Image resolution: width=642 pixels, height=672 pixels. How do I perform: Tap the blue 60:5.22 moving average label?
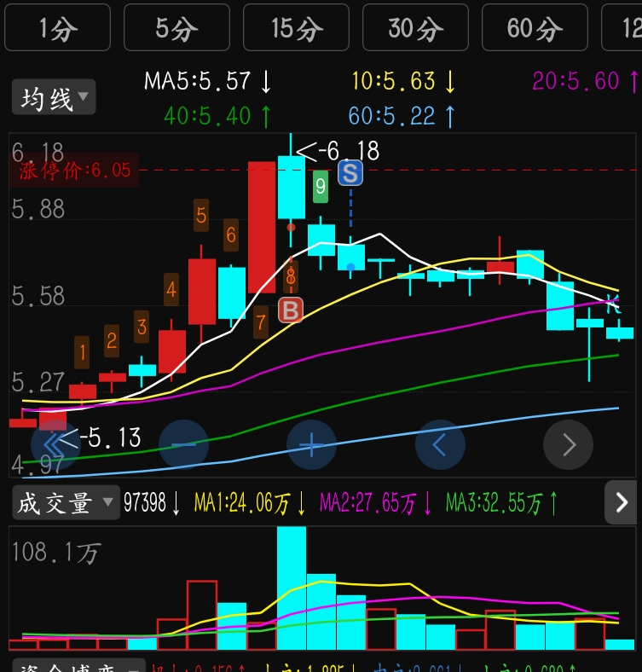click(x=402, y=116)
